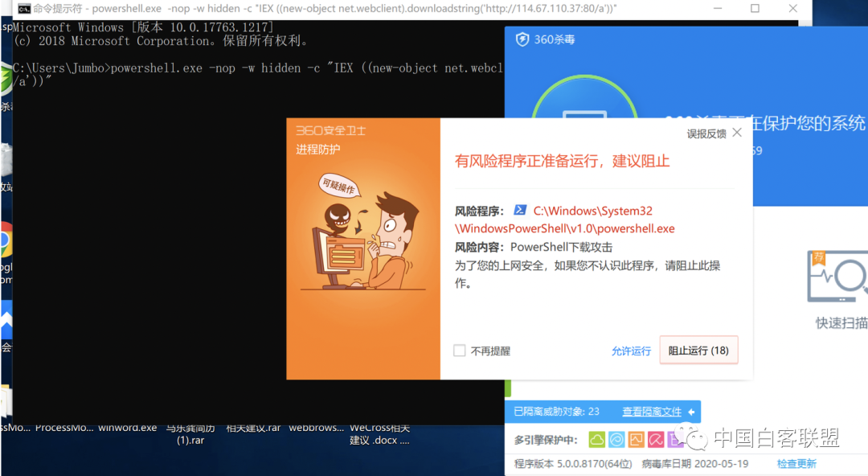Click the suspicious-operation cartoon illustration
This screenshot has height=476, width=868.
tap(363, 232)
